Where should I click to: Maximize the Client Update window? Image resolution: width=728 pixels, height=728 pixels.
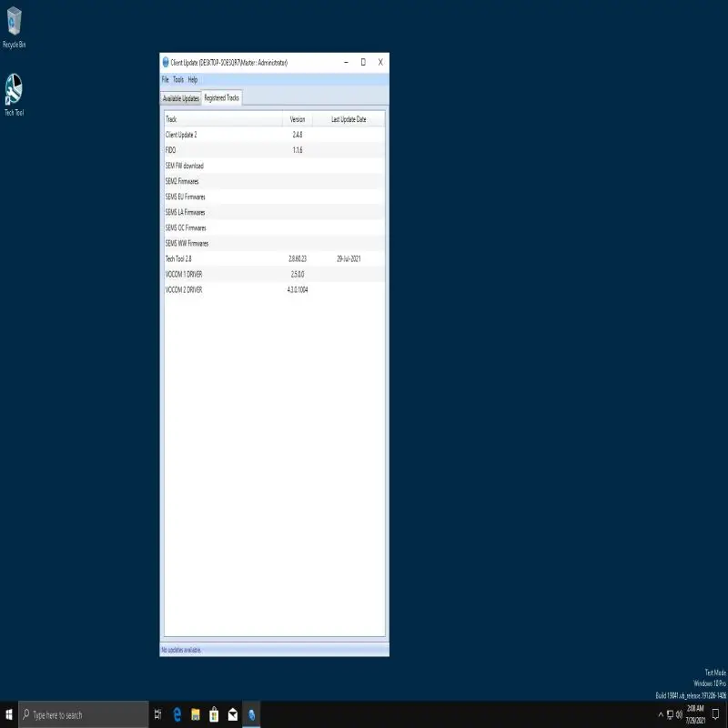[x=363, y=62]
